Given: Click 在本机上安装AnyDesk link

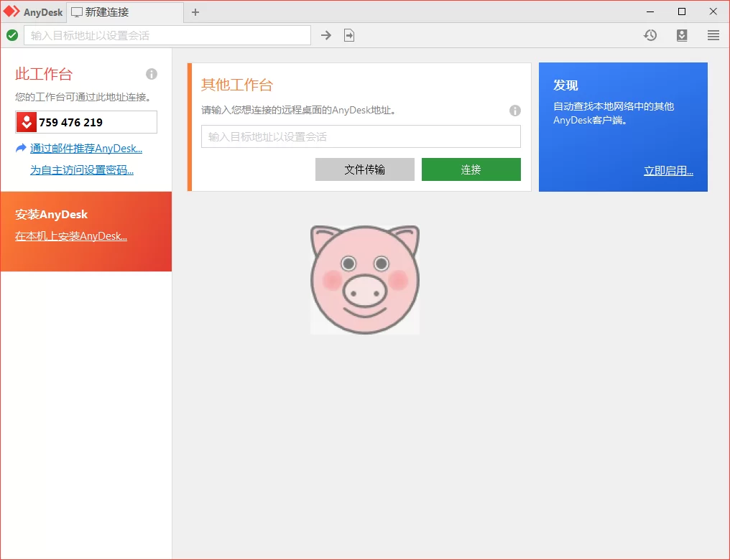Looking at the screenshot, I should pyautogui.click(x=70, y=236).
